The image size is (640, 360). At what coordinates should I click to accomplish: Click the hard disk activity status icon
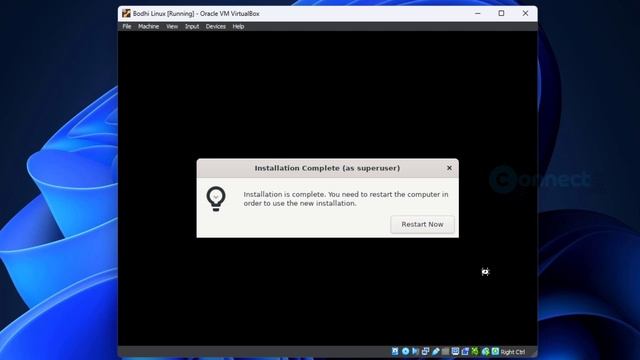click(x=395, y=351)
